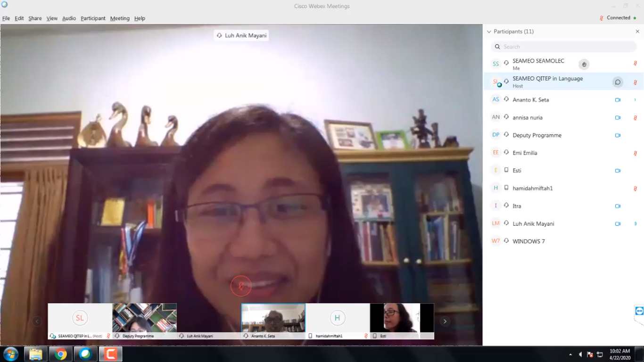The width and height of the screenshot is (644, 362).
Task: Close the Participants panel
Action: tap(637, 32)
